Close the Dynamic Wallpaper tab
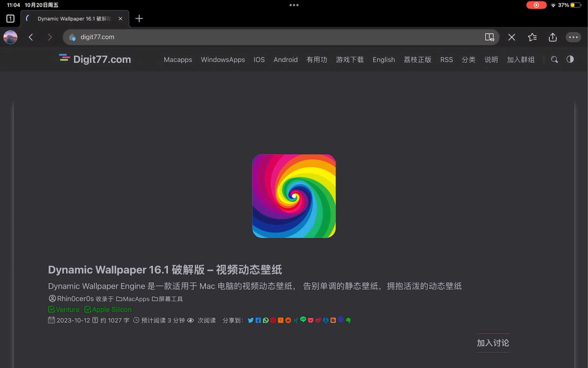The width and height of the screenshot is (588, 368). point(120,18)
